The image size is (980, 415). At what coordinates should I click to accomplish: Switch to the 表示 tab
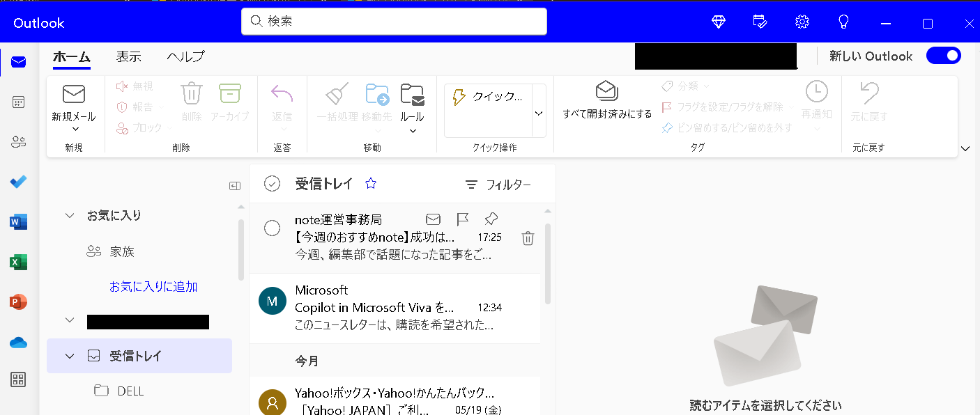point(129,57)
